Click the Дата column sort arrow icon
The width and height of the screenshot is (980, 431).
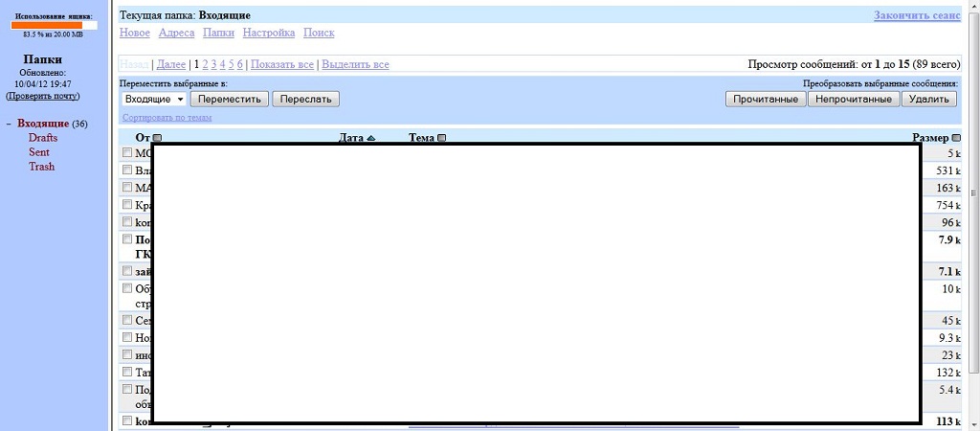coord(371,138)
